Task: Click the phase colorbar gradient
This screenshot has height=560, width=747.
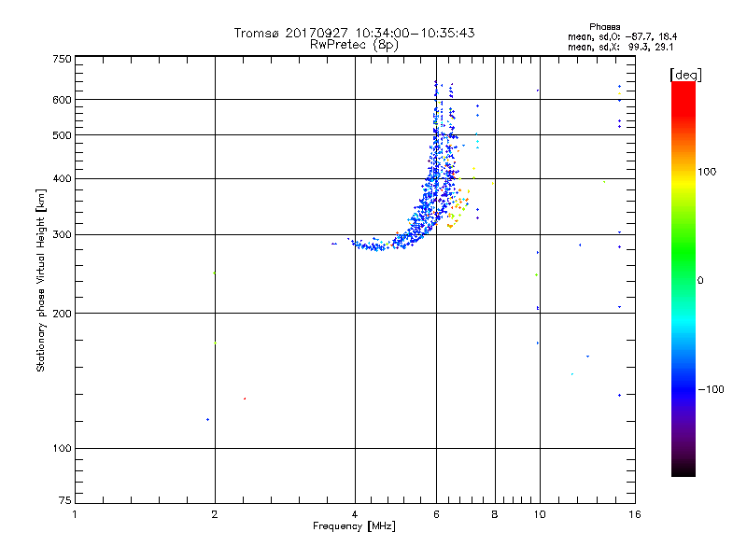Action: pos(684,279)
